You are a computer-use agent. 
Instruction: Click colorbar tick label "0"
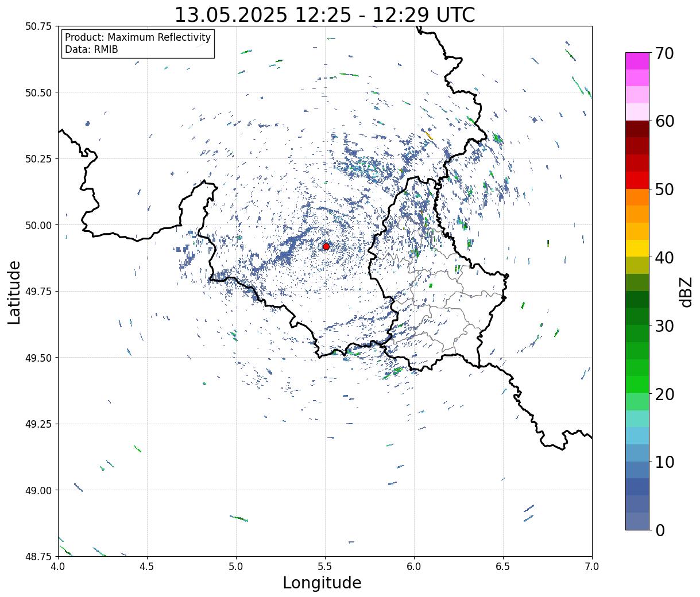(660, 530)
